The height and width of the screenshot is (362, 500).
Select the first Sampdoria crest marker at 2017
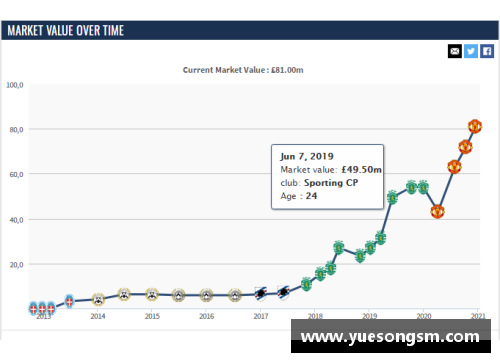click(x=261, y=294)
